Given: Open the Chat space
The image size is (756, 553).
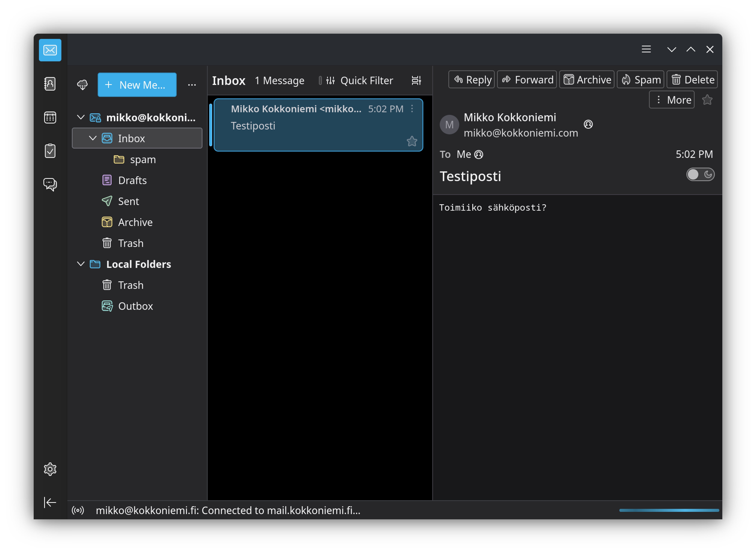Looking at the screenshot, I should [x=50, y=184].
